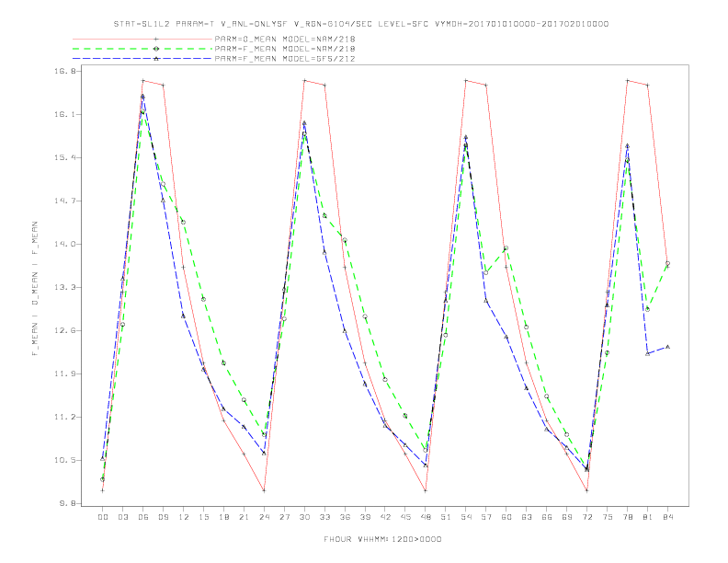Screen dimensions: 728x563
Task: Select the red O_MEAN MODEL=NAM/218 legend label
Action: 285,39
